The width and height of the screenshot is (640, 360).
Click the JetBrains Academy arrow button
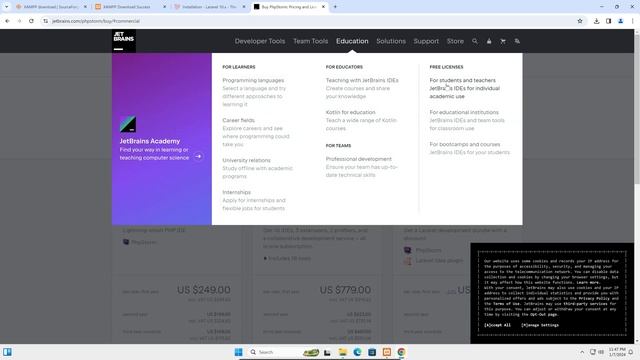[x=198, y=156]
